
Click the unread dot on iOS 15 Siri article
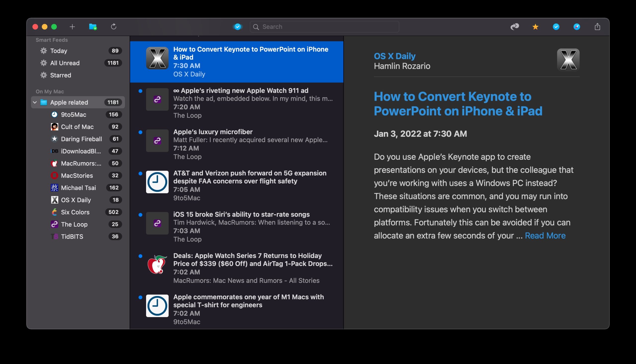pyautogui.click(x=140, y=215)
